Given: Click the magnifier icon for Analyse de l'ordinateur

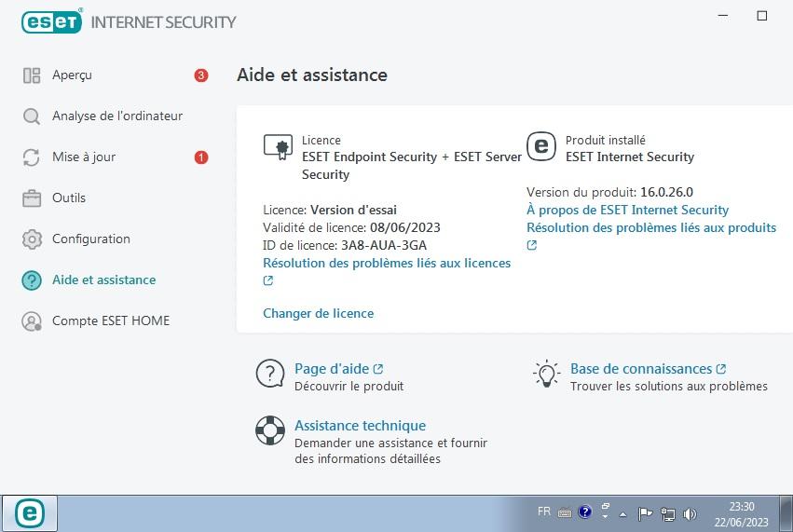Looking at the screenshot, I should [x=32, y=116].
